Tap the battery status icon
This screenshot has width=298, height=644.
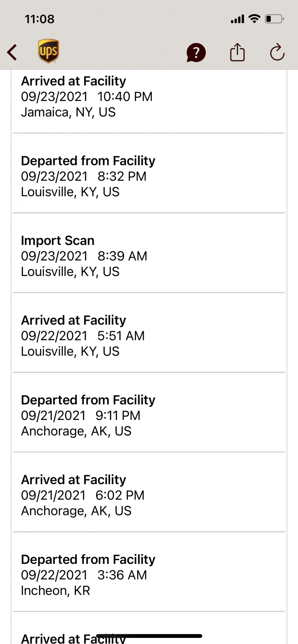coord(274,19)
